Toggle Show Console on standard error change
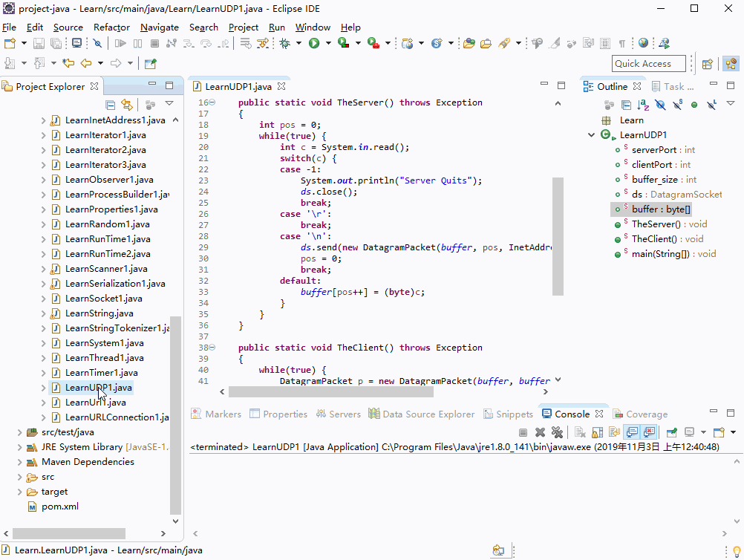744x560 pixels. coord(650,432)
